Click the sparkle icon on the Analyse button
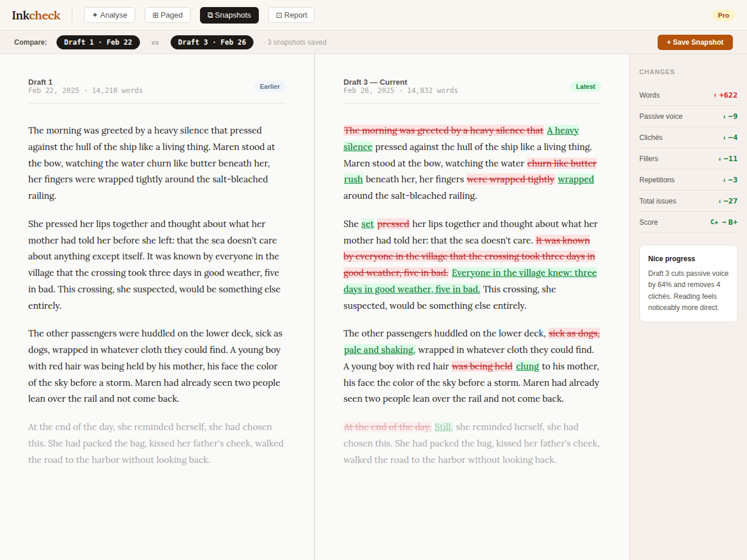The width and height of the screenshot is (747, 560). tap(95, 15)
